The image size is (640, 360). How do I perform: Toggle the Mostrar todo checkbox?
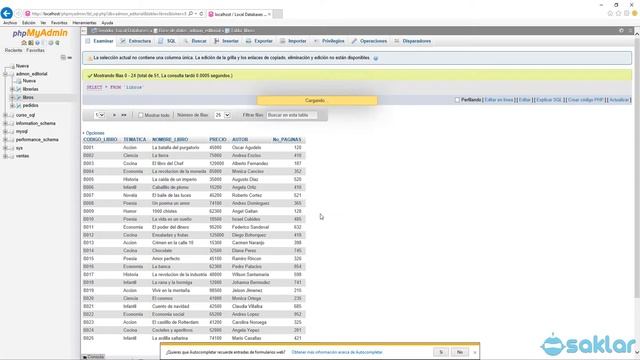(140, 115)
